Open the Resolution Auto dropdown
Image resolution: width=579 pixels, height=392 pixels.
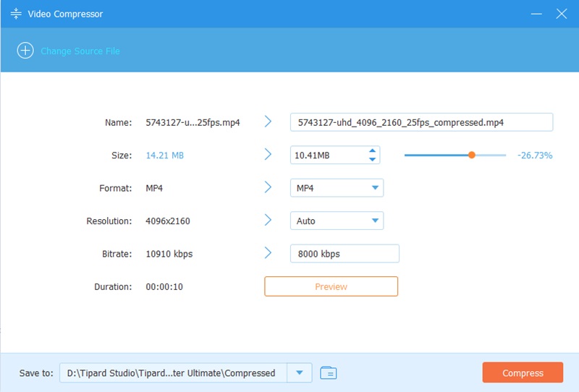(x=337, y=221)
